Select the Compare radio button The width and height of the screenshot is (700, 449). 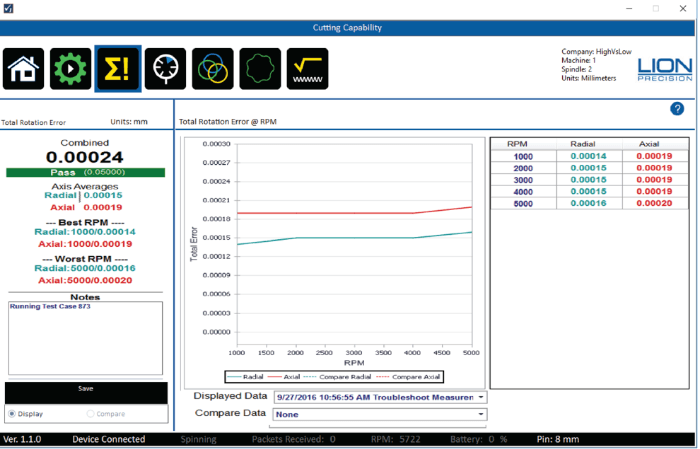pos(90,414)
